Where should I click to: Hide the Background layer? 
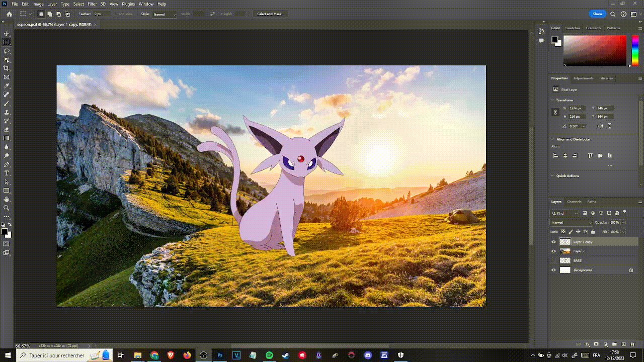point(554,270)
